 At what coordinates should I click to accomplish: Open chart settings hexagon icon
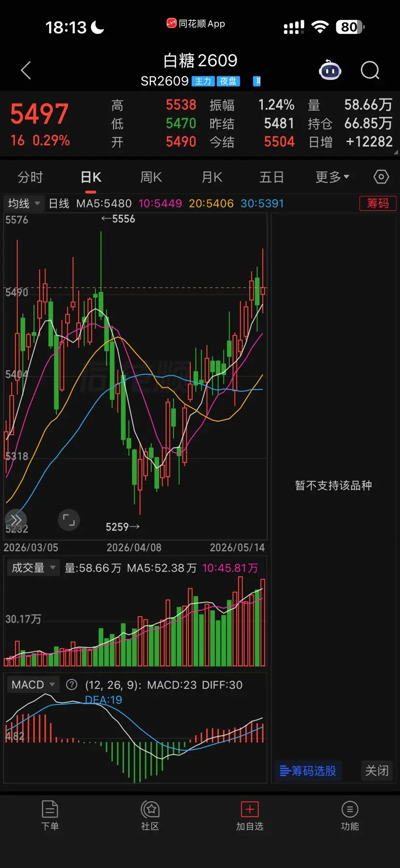tap(381, 177)
